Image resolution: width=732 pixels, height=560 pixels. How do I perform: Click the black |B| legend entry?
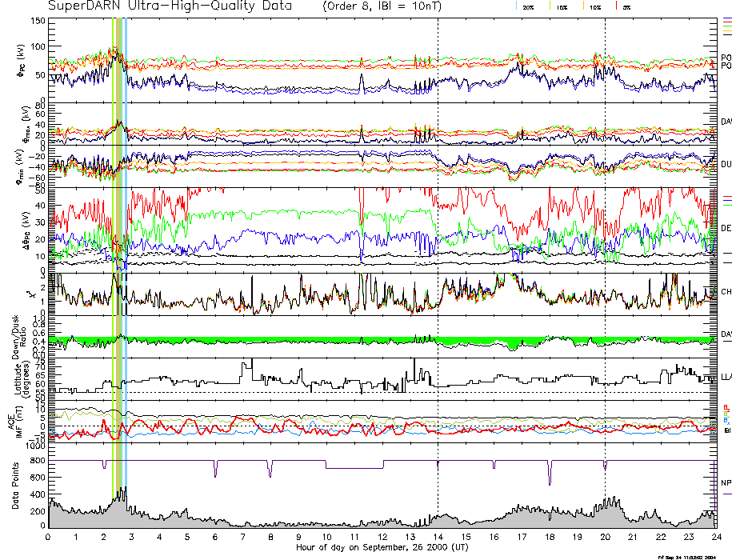click(x=727, y=430)
